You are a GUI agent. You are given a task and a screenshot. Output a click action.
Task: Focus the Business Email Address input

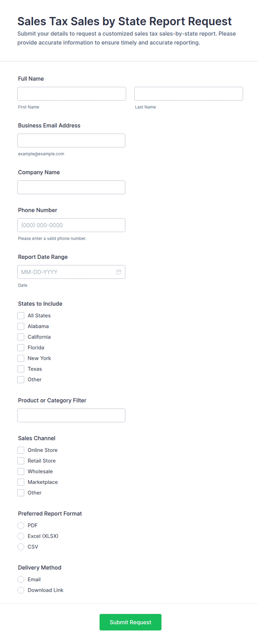pyautogui.click(x=71, y=140)
